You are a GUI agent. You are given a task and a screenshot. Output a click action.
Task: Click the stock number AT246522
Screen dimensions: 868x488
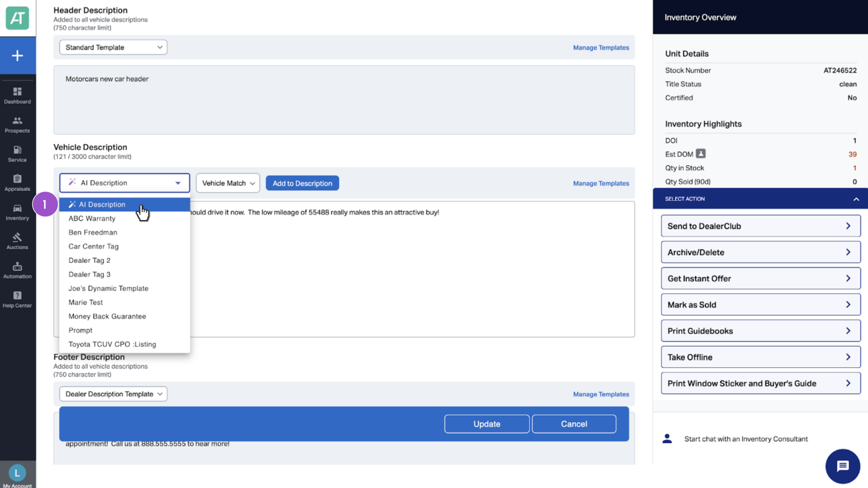pyautogui.click(x=840, y=70)
